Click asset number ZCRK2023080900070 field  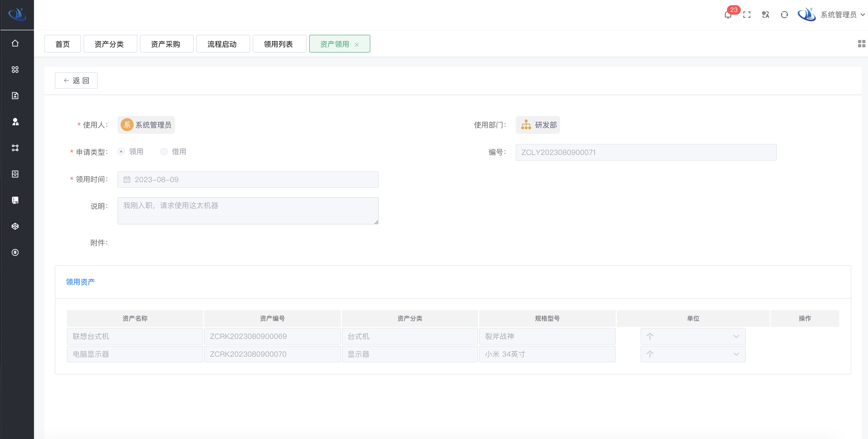click(272, 354)
